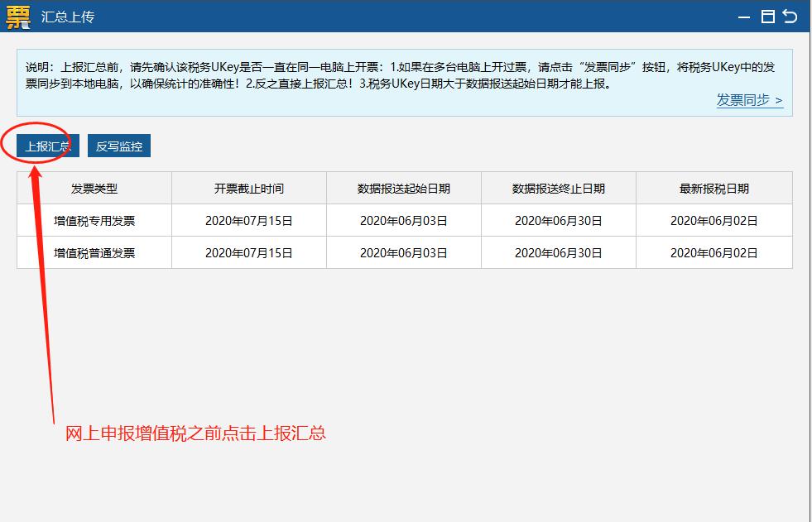Click the 2020年06月02日 cell for 普通发票
812x522 pixels.
pyautogui.click(x=714, y=252)
